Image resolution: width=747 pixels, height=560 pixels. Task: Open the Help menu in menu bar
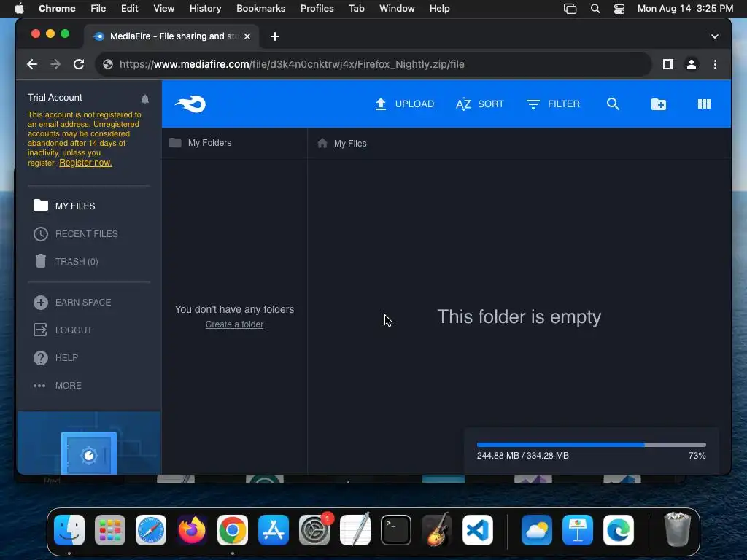[x=439, y=9]
